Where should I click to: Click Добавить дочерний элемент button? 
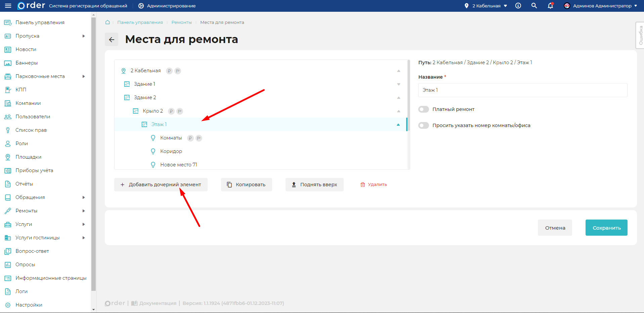tap(161, 185)
